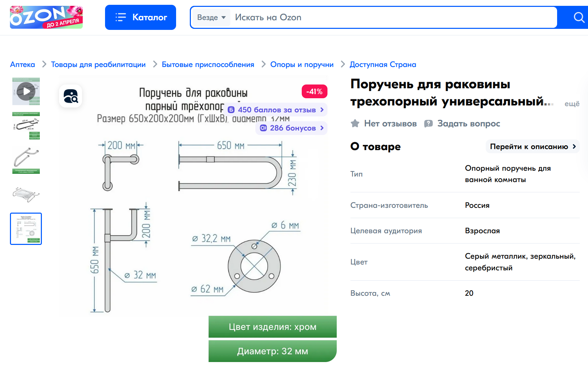Click the -41% discount badge

coord(314,91)
